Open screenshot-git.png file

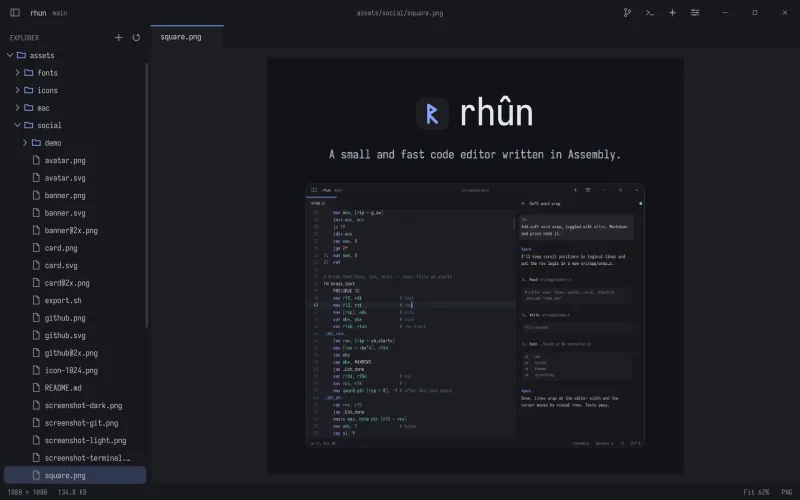tap(74, 423)
